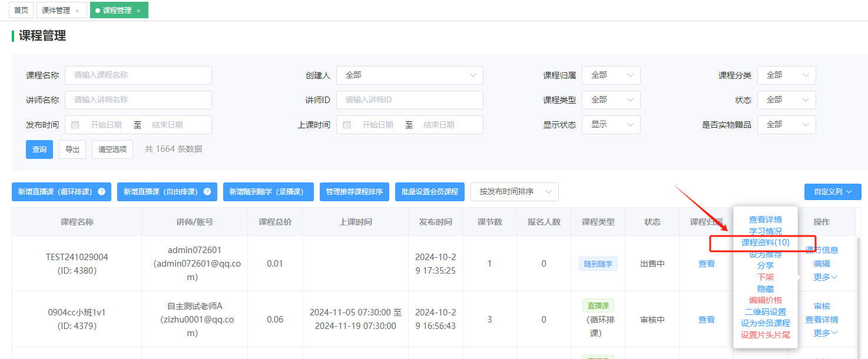The image size is (868, 359).
Task: Open the 创建人 dropdown
Action: point(409,75)
